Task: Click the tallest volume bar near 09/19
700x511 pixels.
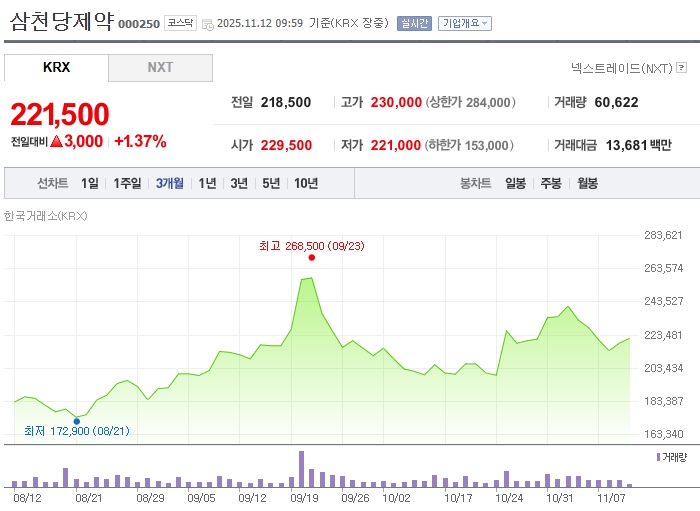Action: (301, 468)
